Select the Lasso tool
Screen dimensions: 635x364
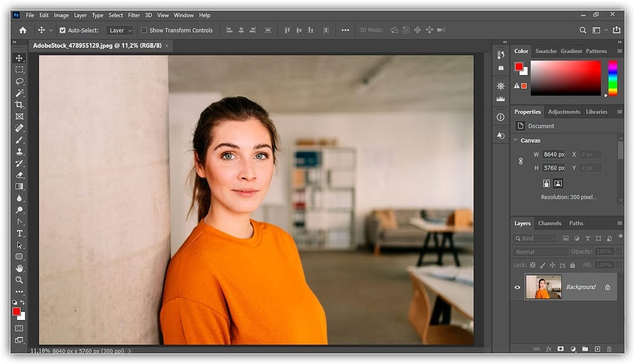coord(19,81)
